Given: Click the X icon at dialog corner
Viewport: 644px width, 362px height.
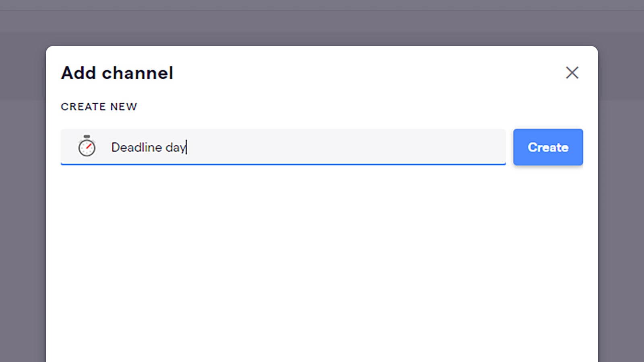Looking at the screenshot, I should pyautogui.click(x=572, y=73).
